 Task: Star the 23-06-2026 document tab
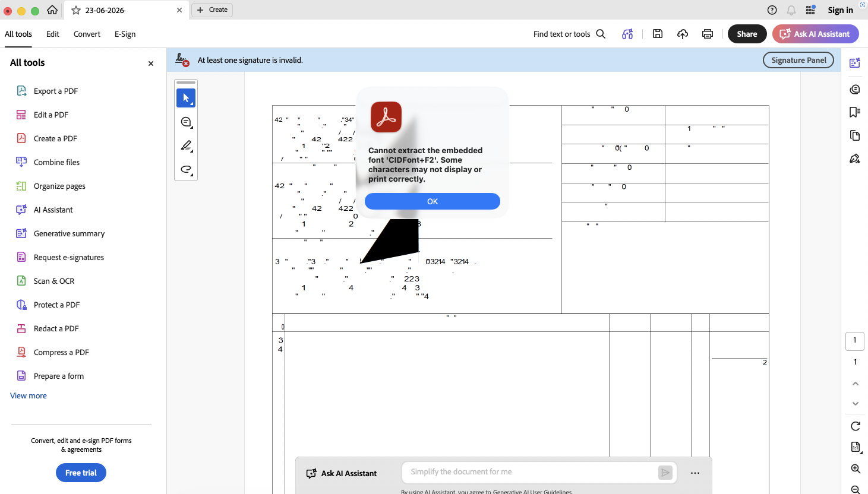(76, 10)
